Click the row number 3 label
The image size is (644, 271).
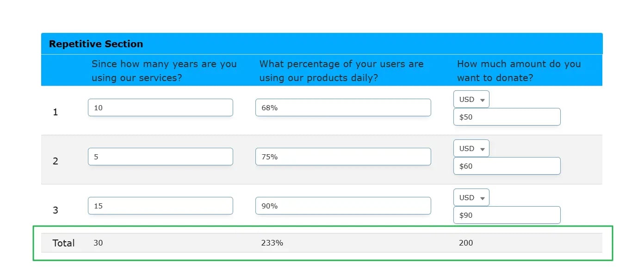(x=56, y=210)
